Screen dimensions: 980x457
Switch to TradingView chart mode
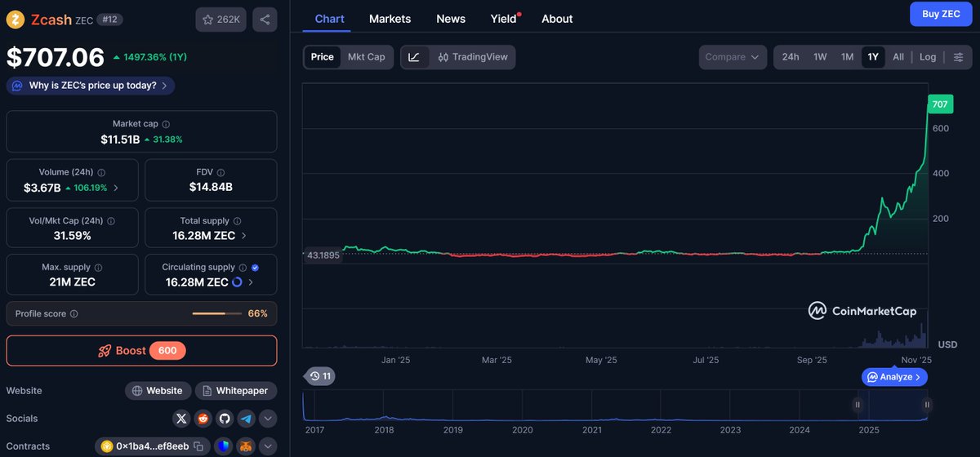point(473,57)
